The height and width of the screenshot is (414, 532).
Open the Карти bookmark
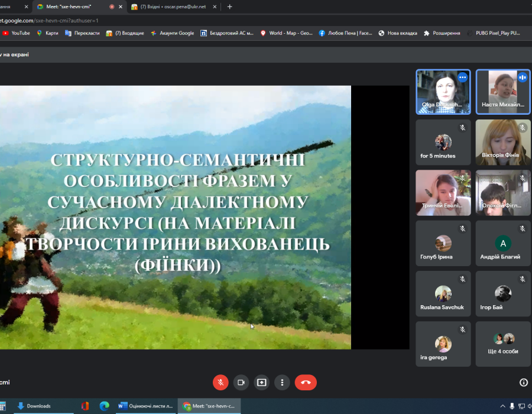point(47,33)
